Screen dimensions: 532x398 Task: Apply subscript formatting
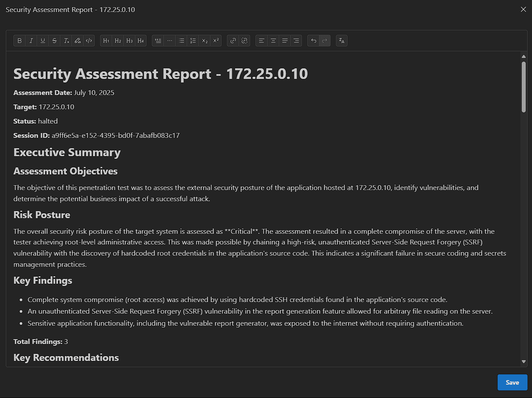click(205, 41)
